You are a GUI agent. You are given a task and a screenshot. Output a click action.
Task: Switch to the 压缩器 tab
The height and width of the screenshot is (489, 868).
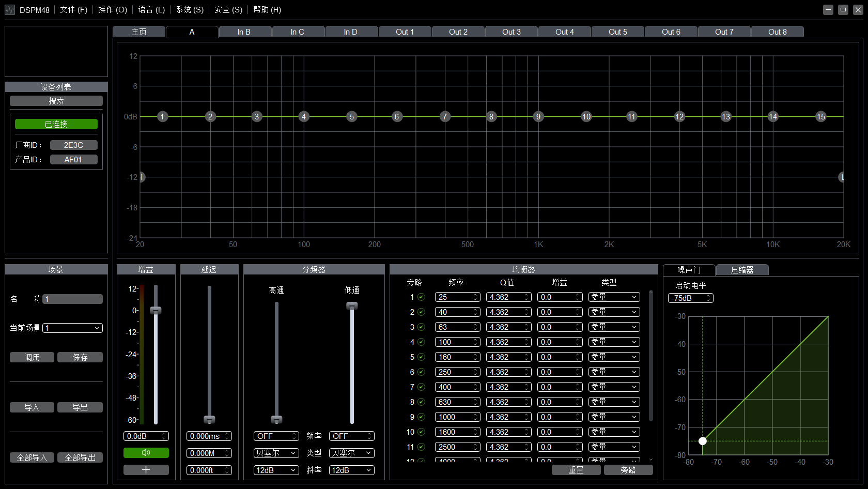742,269
